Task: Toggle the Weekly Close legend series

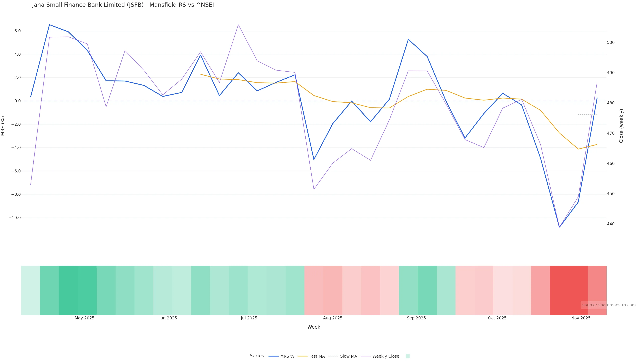Action: 386,356
